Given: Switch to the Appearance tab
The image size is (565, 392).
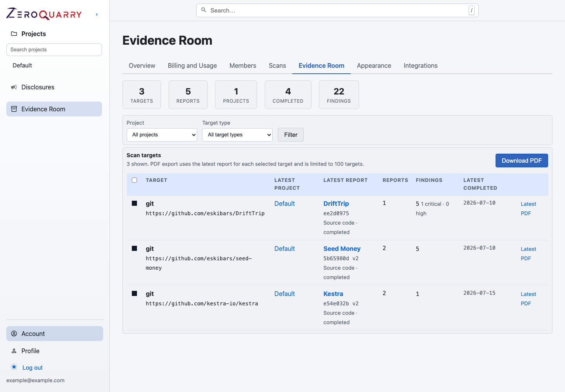Looking at the screenshot, I should tap(374, 65).
